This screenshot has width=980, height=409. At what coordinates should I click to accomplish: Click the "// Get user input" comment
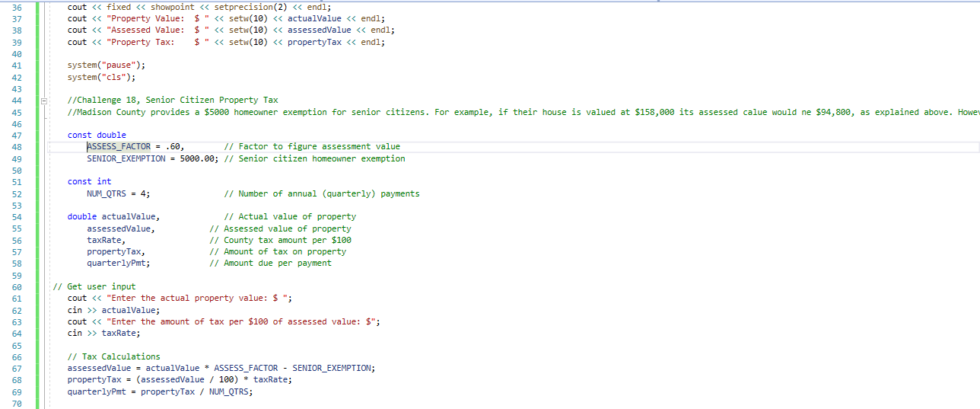(95, 287)
